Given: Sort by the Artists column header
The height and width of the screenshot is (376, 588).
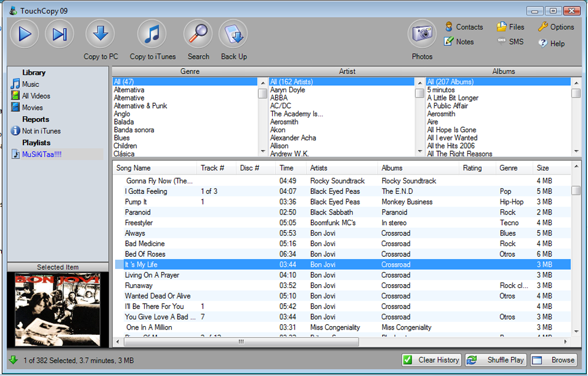Looking at the screenshot, I should tap(342, 168).
